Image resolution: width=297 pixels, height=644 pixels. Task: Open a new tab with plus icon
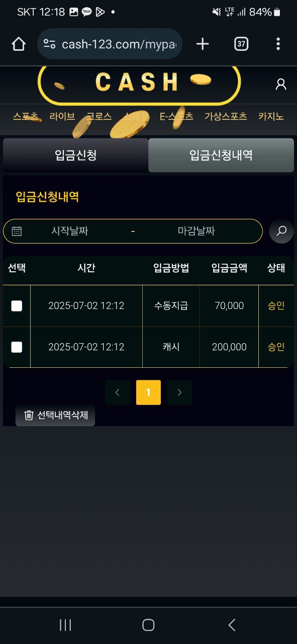point(203,44)
